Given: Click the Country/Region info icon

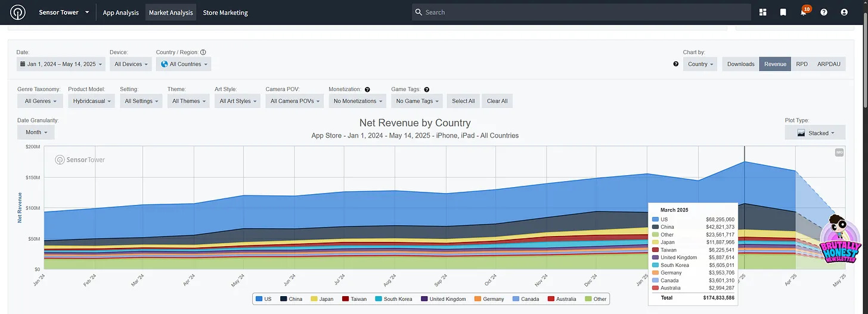Looking at the screenshot, I should [203, 52].
